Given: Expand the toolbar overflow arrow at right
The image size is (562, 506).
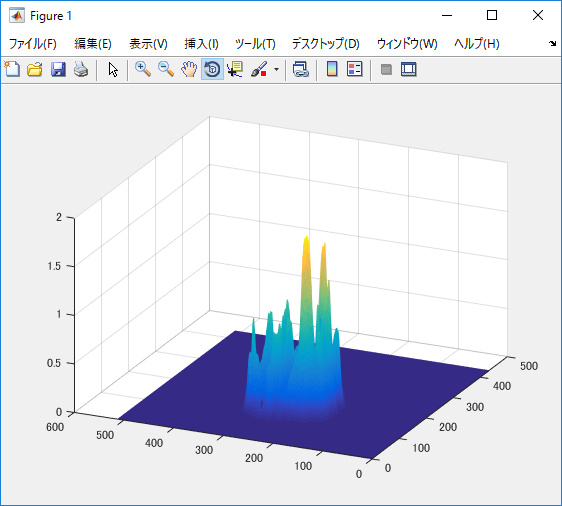Looking at the screenshot, I should click(552, 44).
